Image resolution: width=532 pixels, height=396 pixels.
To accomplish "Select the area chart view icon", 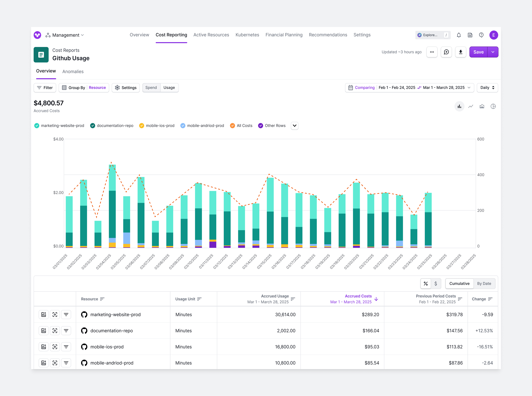I will (482, 107).
